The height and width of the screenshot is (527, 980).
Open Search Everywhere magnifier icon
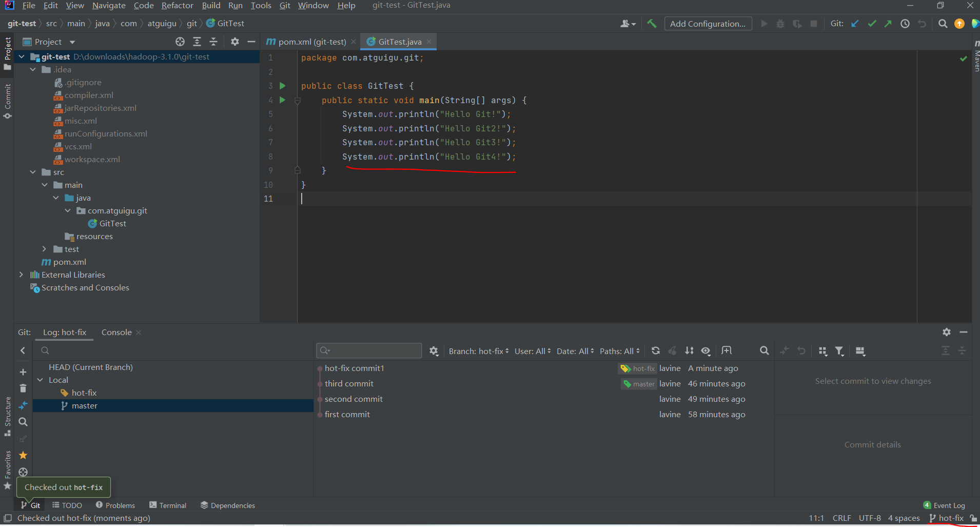coord(943,24)
